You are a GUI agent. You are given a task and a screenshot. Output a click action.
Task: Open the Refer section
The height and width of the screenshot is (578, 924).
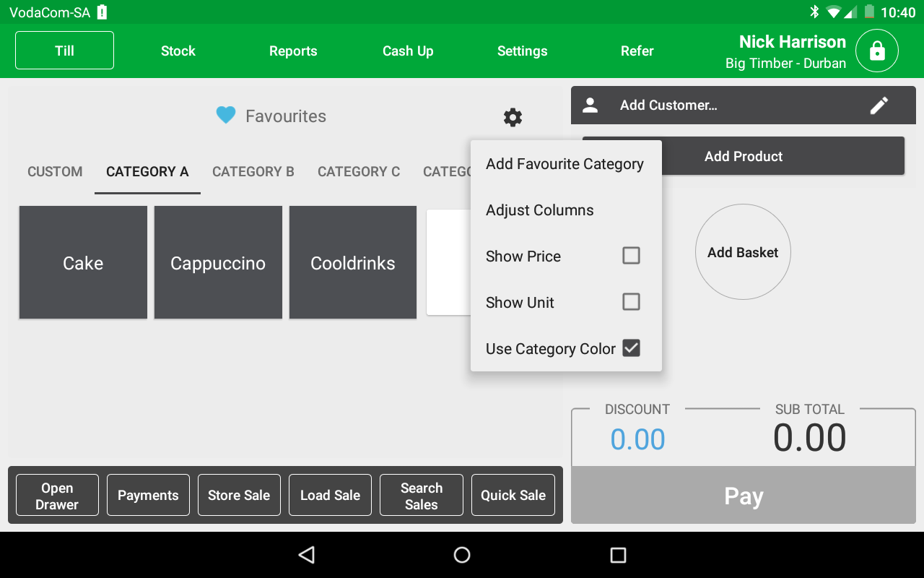click(637, 51)
